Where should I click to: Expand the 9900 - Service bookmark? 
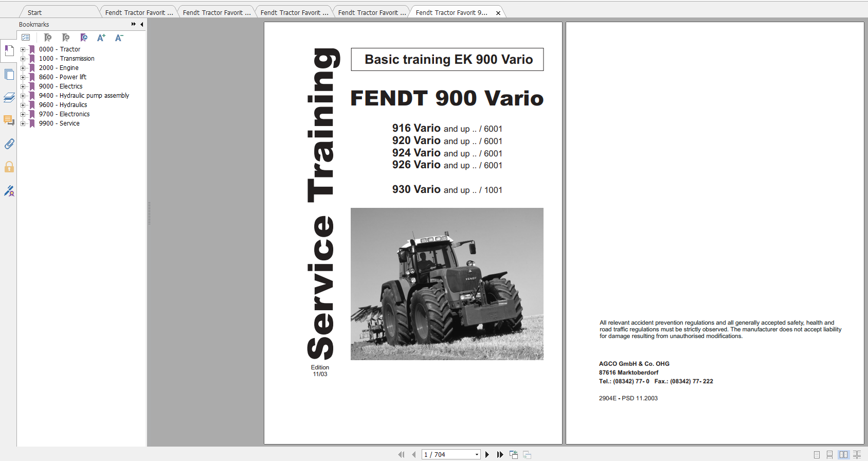pyautogui.click(x=23, y=124)
